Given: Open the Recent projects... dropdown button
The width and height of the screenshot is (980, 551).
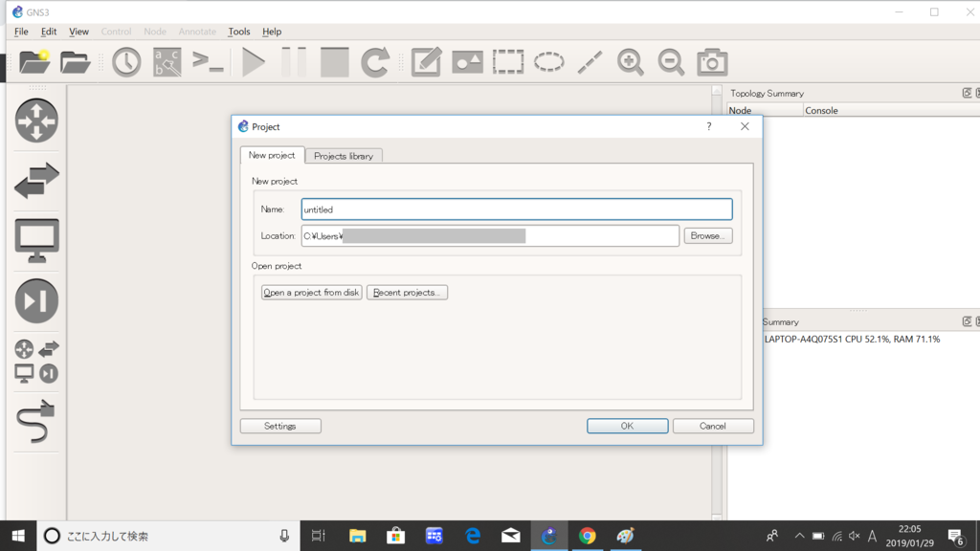Looking at the screenshot, I should pos(407,293).
